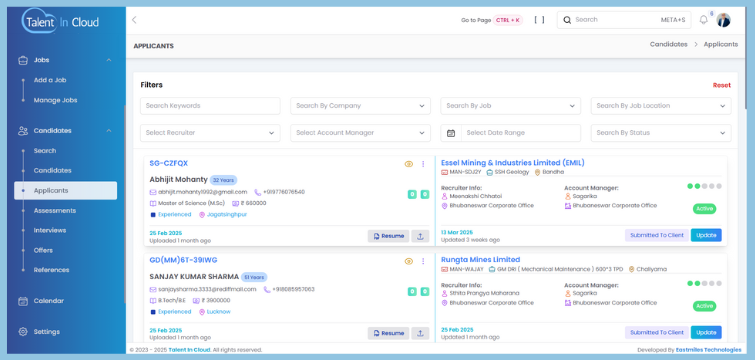The image size is (755, 360).
Task: Open Search By Job Location dropdown
Action: 661,106
